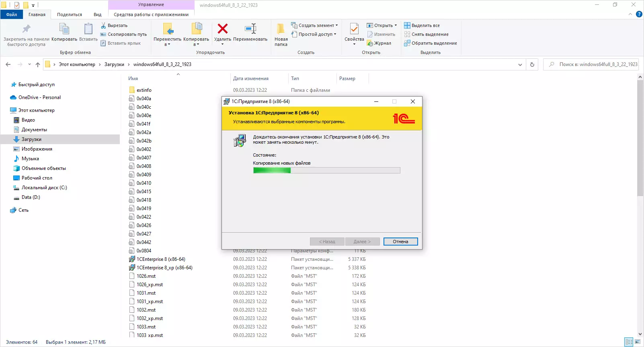The image size is (644, 347).
Task: Select the Управление contextual tab header
Action: coord(151,5)
